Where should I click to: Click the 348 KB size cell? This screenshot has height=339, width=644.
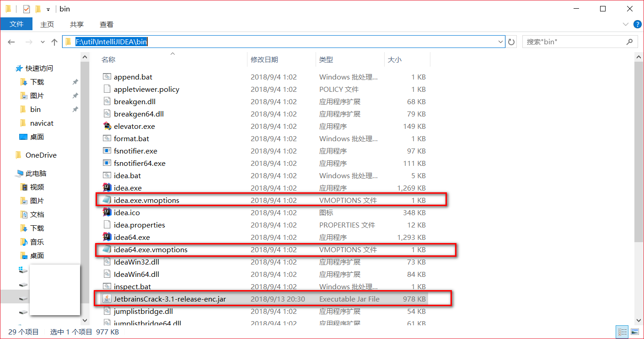pyautogui.click(x=415, y=212)
